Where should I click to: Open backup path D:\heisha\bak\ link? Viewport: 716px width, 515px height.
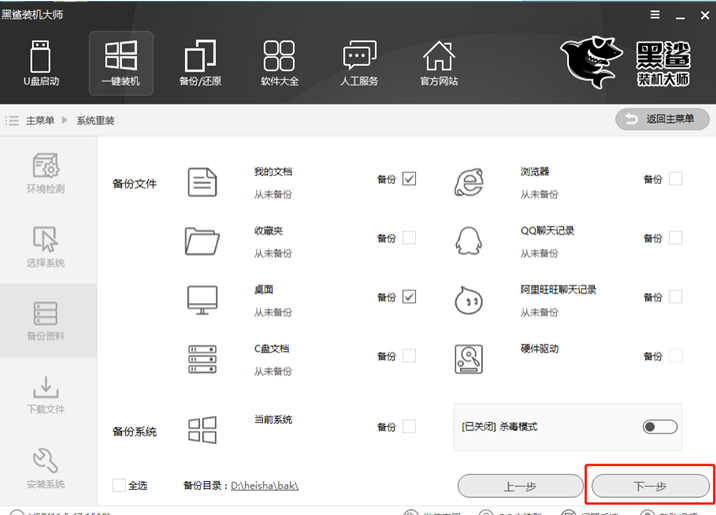coord(264,486)
